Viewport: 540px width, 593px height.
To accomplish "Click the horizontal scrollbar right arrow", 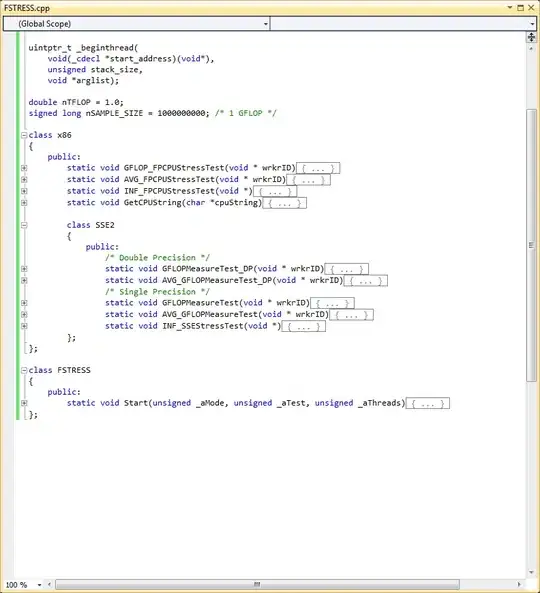I will (x=519, y=585).
